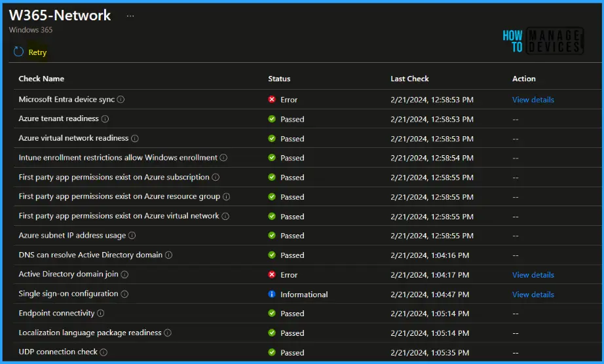Show info for Azure virtual network permissions

pos(225,216)
